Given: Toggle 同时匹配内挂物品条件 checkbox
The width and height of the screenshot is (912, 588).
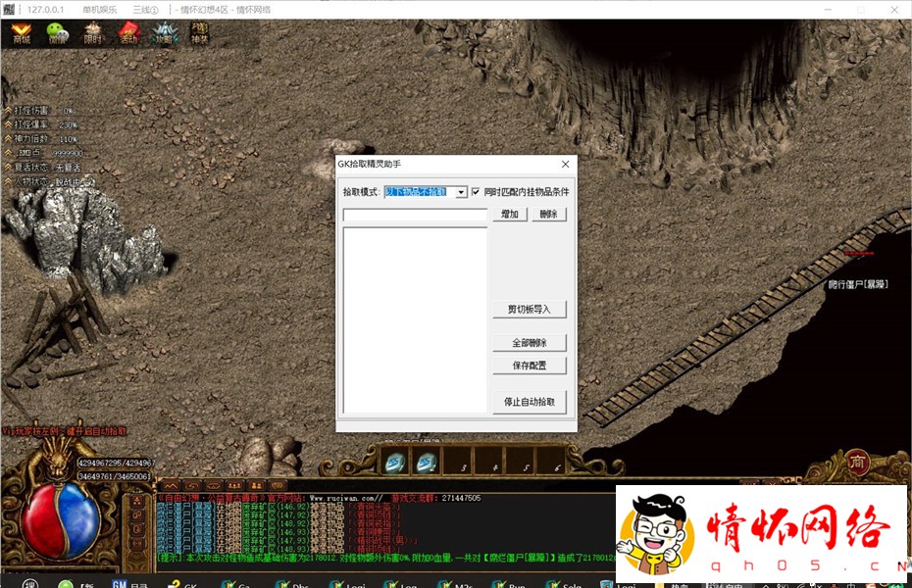Looking at the screenshot, I should (x=476, y=192).
